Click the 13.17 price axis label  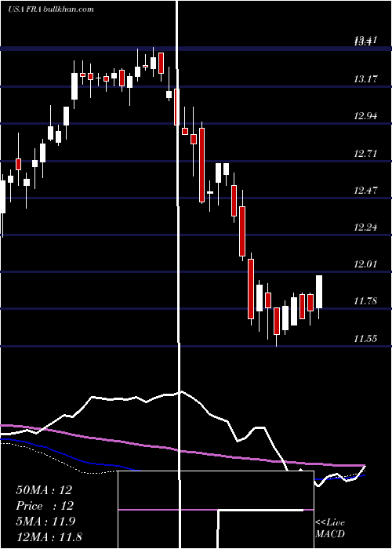point(366,79)
